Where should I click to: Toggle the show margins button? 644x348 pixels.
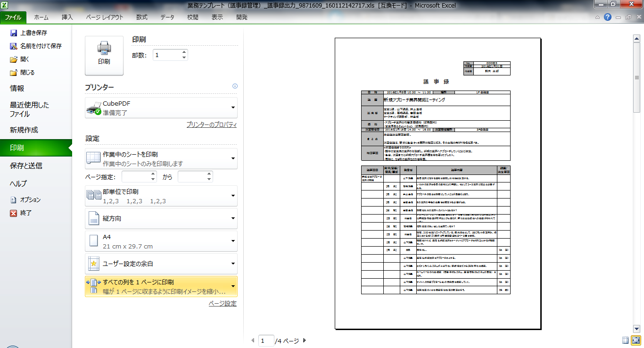click(x=625, y=340)
